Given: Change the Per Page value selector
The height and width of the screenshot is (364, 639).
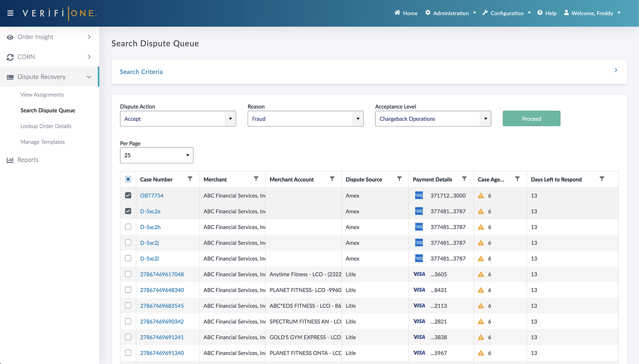Looking at the screenshot, I should coord(157,155).
